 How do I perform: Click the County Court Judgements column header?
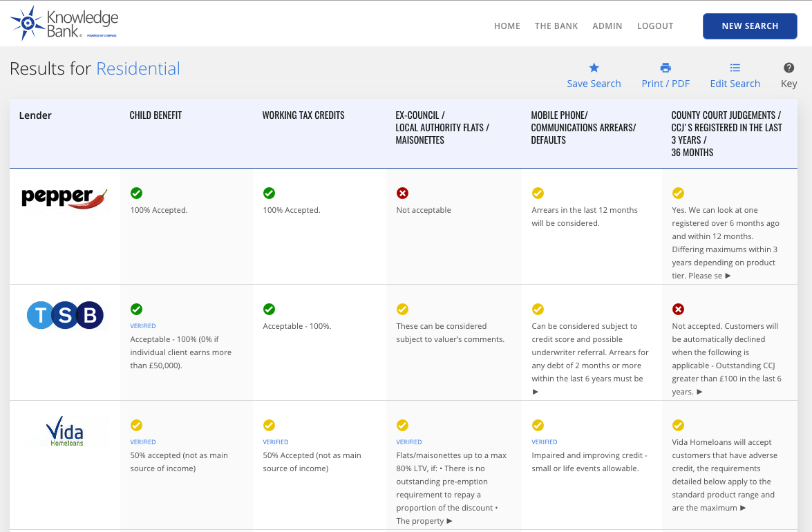[726, 133]
